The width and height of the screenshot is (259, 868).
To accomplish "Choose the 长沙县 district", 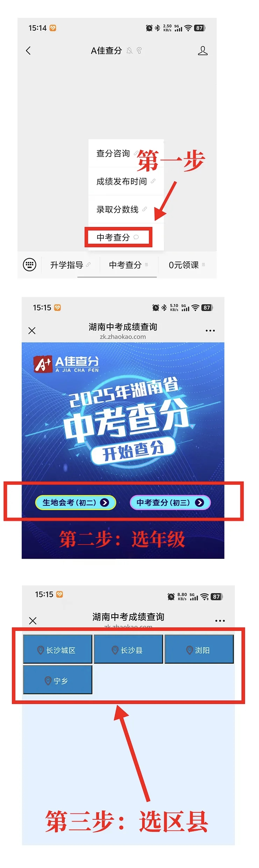I will coord(128,650).
